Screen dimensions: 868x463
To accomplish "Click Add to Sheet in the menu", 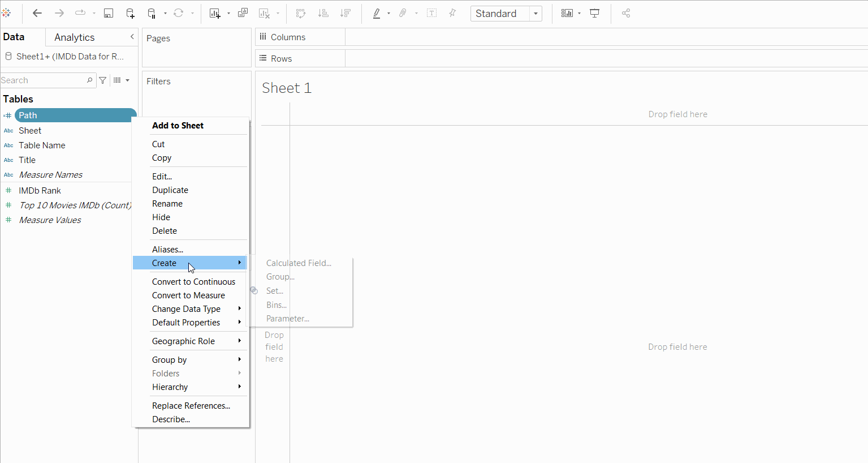I will 178,126.
